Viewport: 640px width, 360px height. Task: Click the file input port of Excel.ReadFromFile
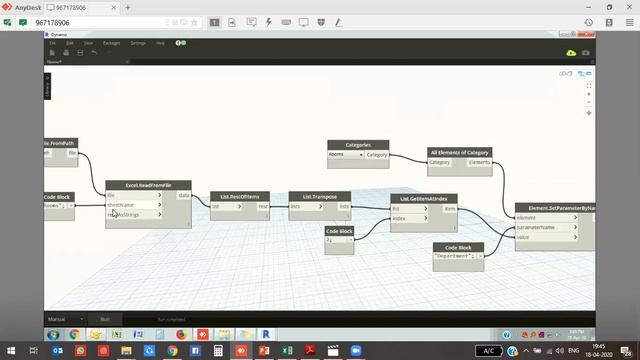134,195
